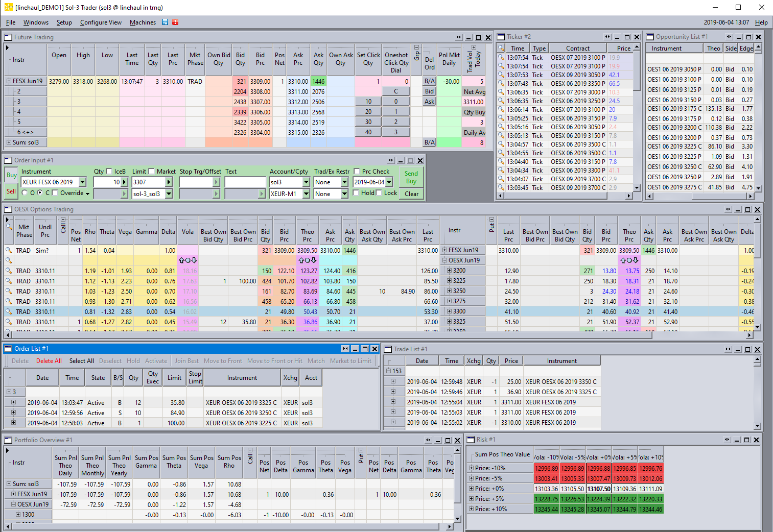Click the Ticker #2 scroll-down arrow

[x=637, y=188]
